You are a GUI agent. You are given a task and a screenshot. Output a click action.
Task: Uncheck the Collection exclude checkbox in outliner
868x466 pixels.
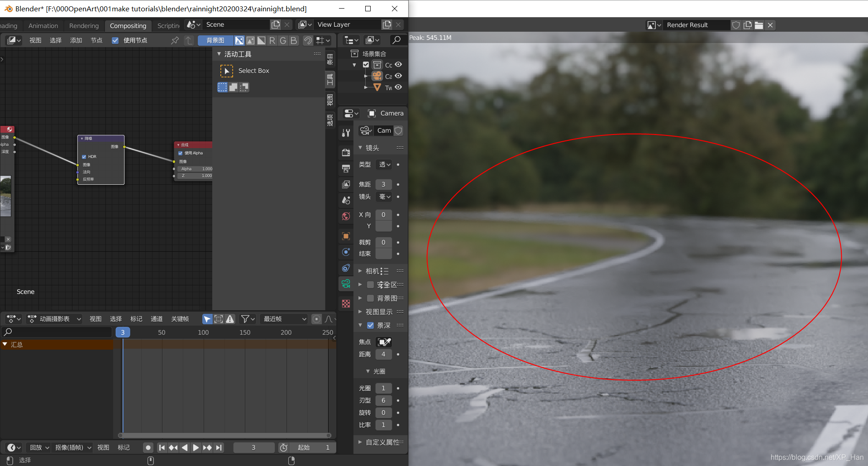[x=366, y=65]
